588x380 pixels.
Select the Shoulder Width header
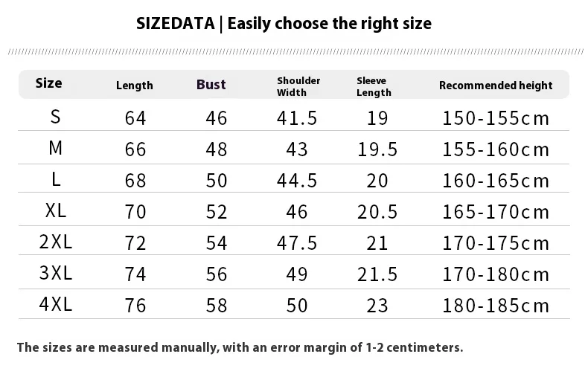pos(298,86)
